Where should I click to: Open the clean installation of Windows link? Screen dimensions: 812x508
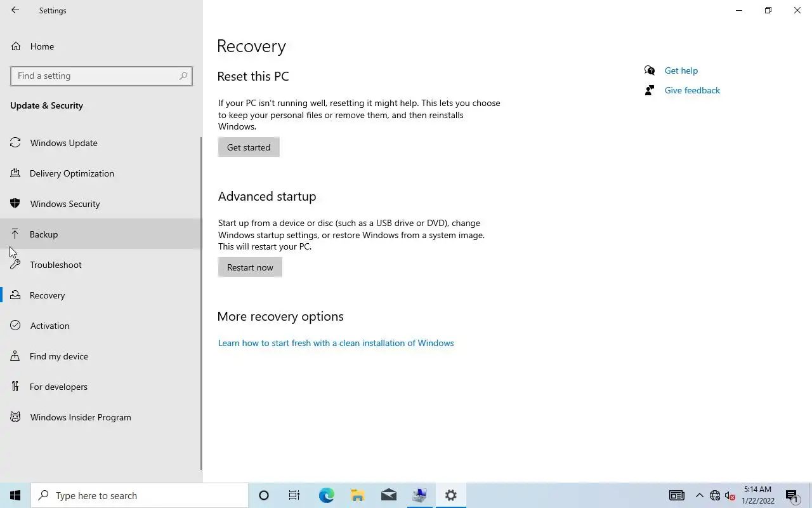[336, 343]
